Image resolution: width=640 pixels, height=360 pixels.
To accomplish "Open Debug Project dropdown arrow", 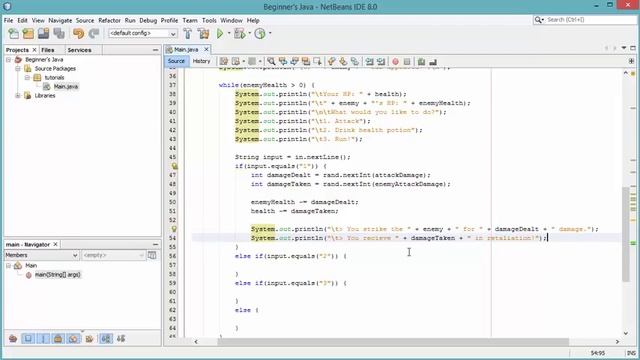I will [249, 33].
